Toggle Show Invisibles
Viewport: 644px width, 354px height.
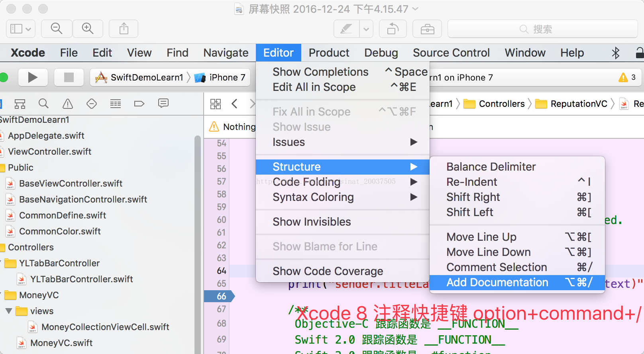coord(343,222)
